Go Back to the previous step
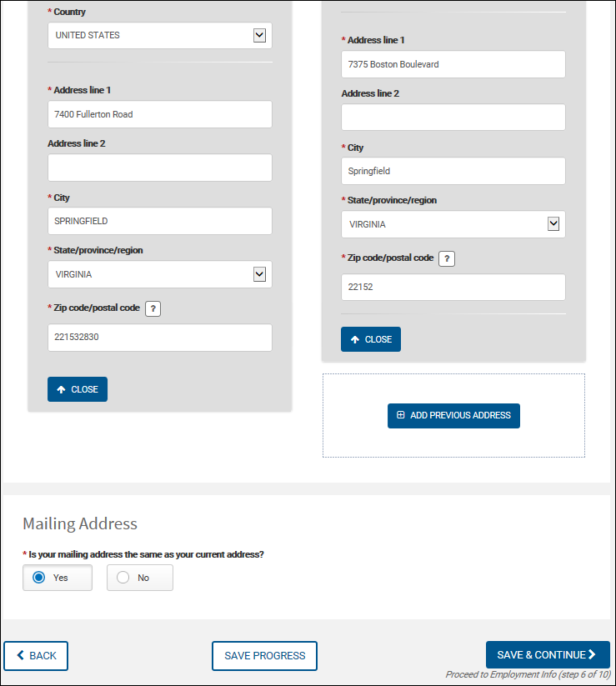616x686 pixels. point(36,656)
